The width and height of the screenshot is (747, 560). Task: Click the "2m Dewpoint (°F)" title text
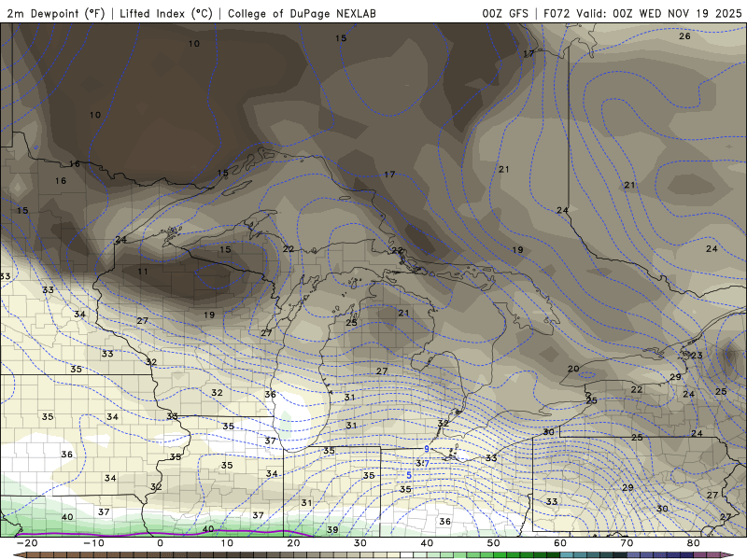56,13
